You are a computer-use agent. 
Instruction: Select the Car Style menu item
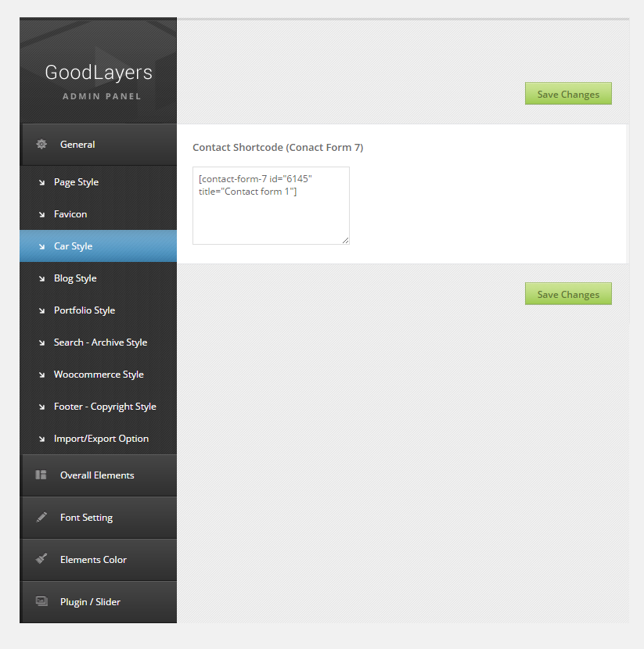click(98, 246)
